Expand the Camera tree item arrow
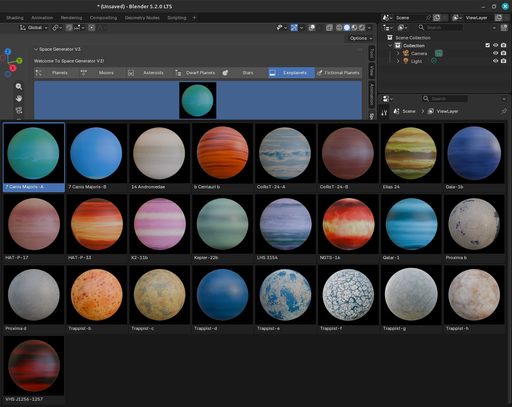The width and height of the screenshot is (512, 407). (x=398, y=53)
